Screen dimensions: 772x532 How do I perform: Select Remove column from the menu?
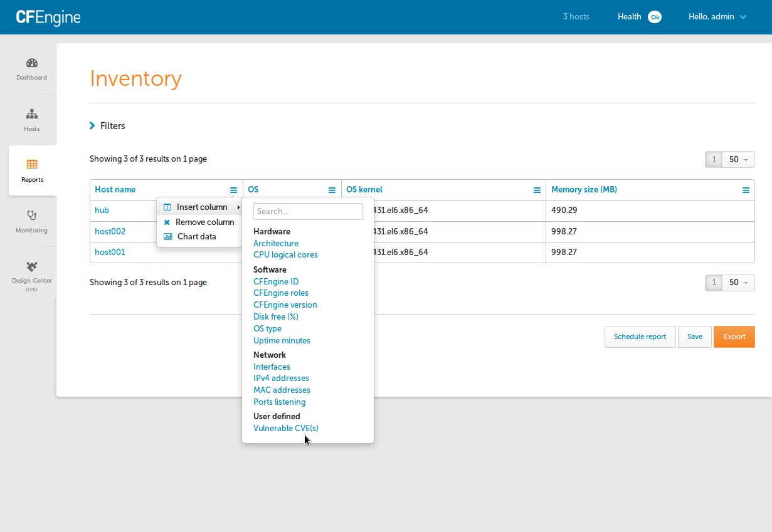204,222
